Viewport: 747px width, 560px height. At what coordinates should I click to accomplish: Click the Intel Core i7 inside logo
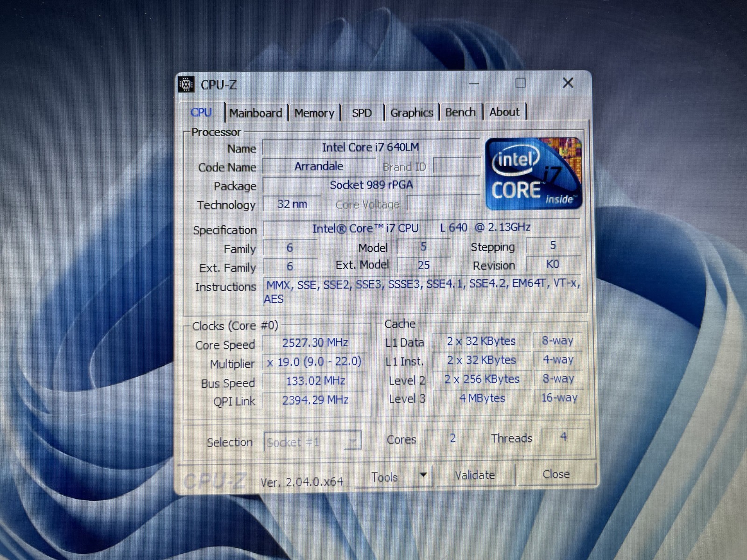534,174
